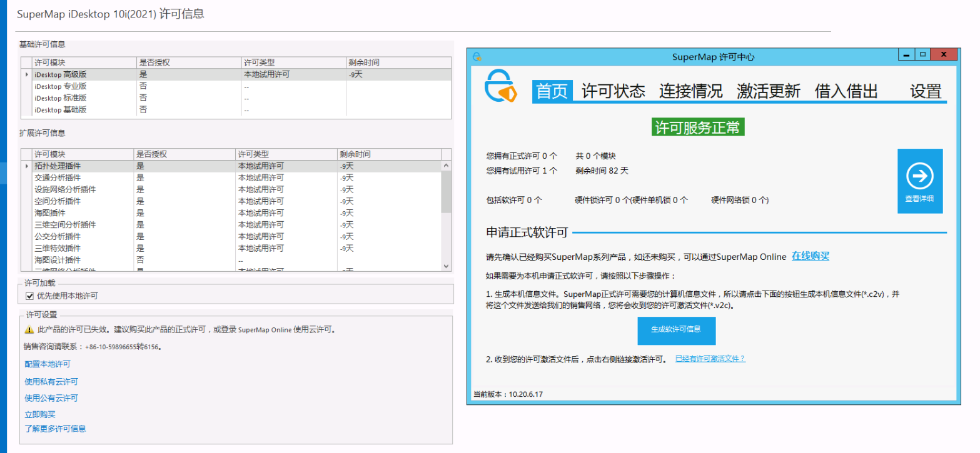Viewport: 980px width, 453px height.
Task: Switch to 首页 tab
Action: click(x=553, y=91)
